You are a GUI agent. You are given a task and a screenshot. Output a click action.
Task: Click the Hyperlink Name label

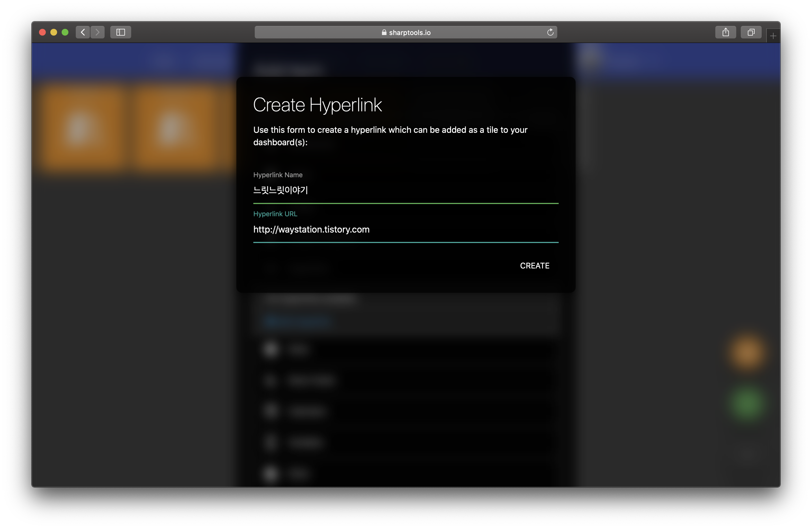277,175
